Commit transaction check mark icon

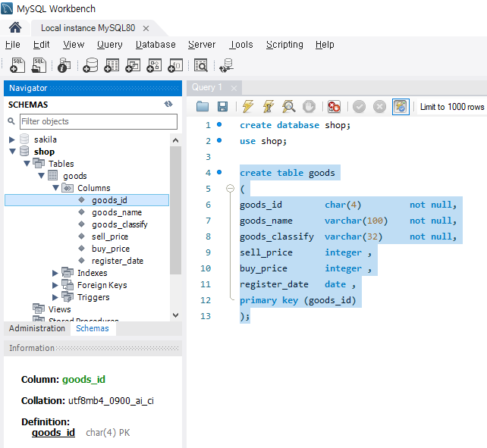pyautogui.click(x=359, y=106)
